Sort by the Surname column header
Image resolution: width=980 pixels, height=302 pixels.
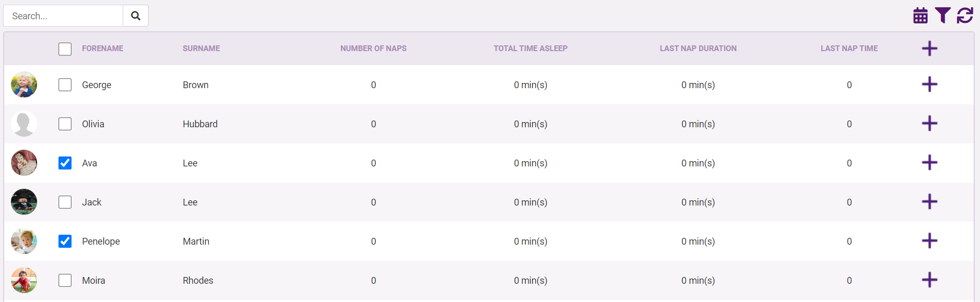(201, 49)
